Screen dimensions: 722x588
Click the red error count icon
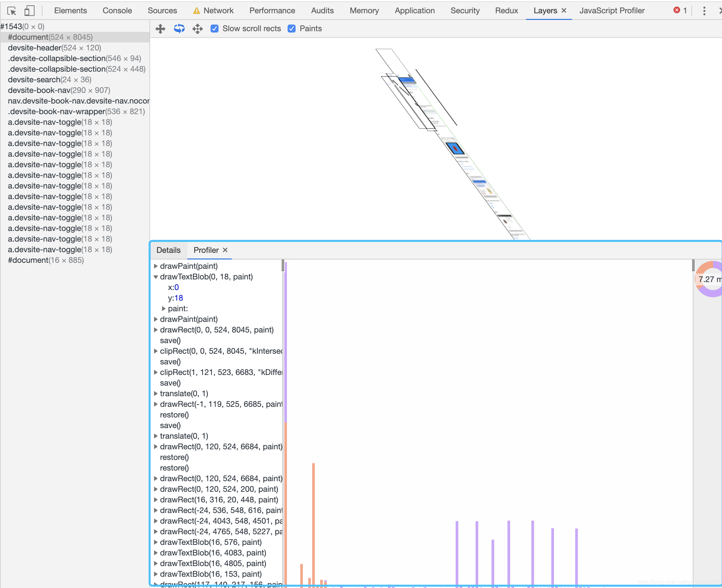[677, 10]
